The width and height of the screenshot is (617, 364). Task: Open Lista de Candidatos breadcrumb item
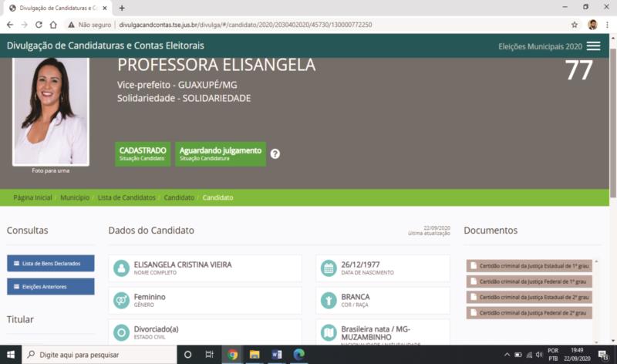pos(126,197)
